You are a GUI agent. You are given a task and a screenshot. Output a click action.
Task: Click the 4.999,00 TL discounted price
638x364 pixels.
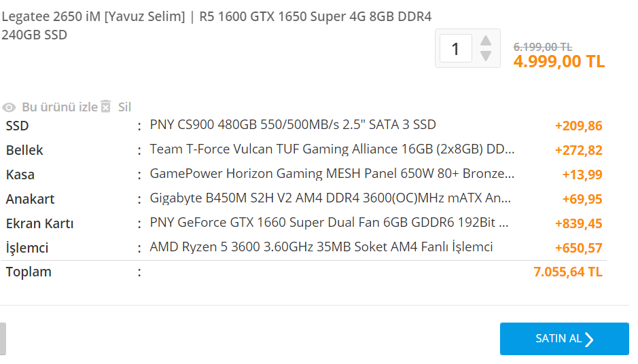pyautogui.click(x=559, y=61)
